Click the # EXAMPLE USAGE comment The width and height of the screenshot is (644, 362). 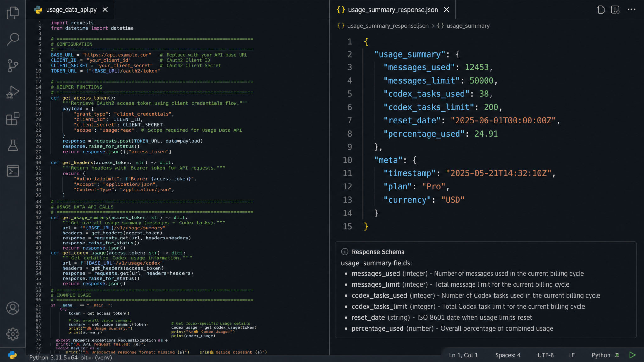(x=71, y=295)
